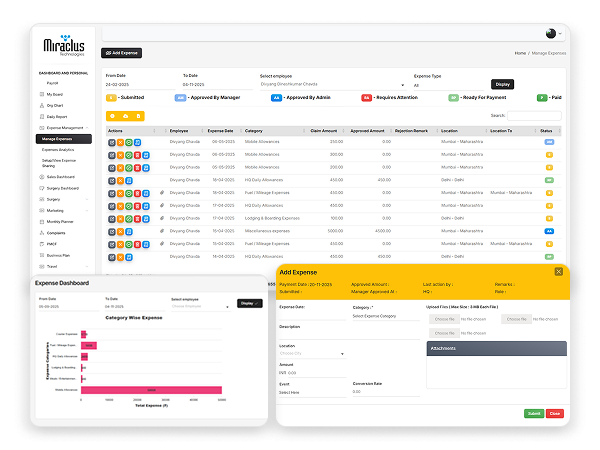Click the first icon in the yellow export toolbar
The height and width of the screenshot is (450, 600).
(112, 116)
